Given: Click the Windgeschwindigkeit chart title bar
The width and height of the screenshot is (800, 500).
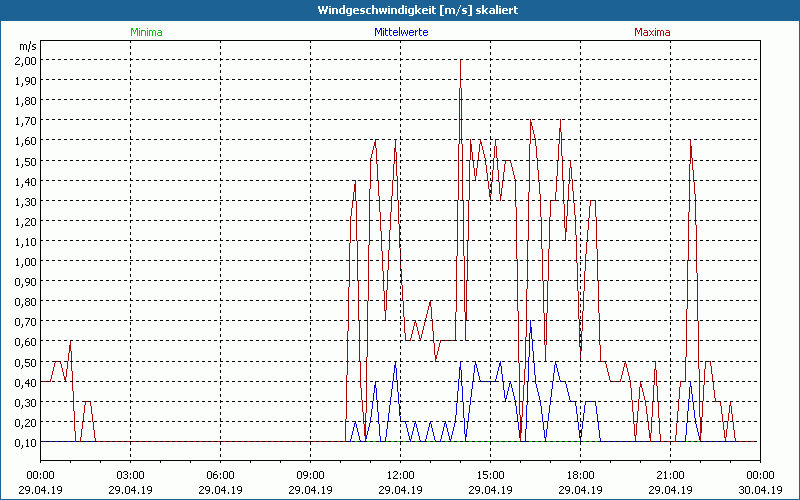Looking at the screenshot, I should (x=400, y=9).
